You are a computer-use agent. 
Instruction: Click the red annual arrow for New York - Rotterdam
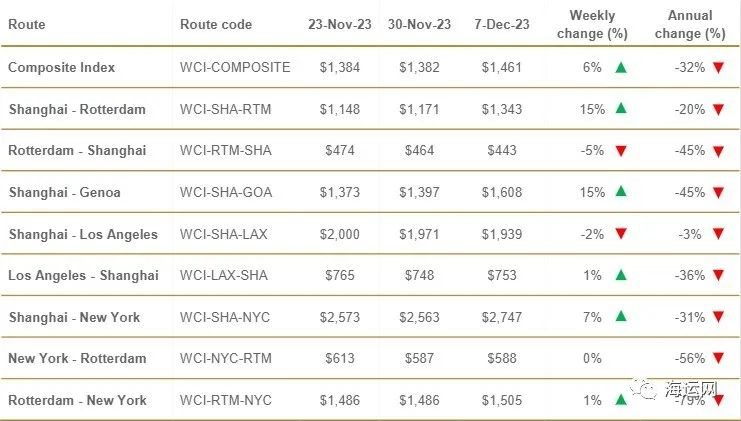(718, 359)
